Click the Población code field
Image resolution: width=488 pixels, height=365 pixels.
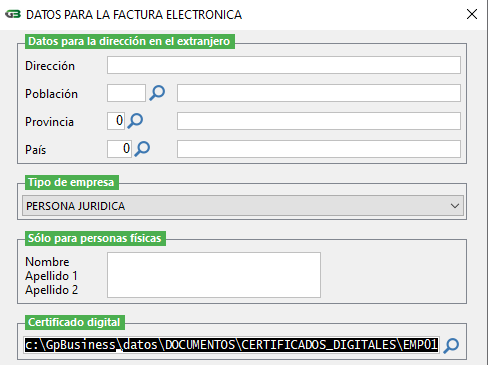[126, 93]
